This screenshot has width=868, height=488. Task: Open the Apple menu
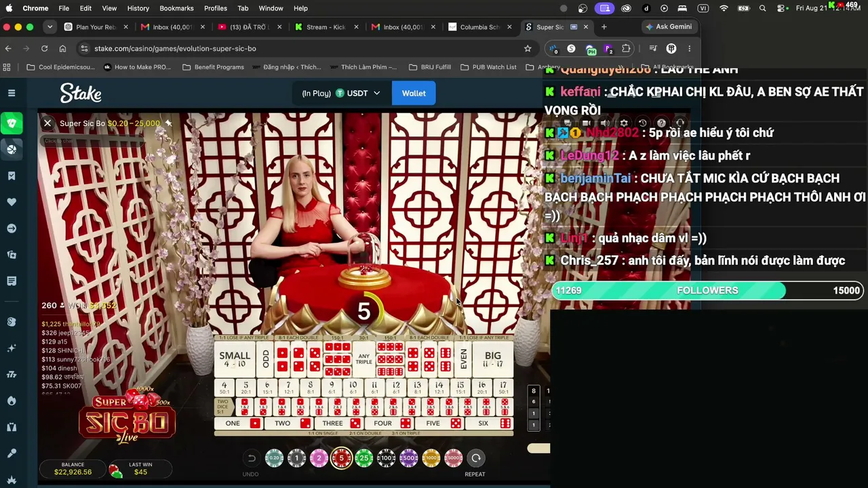(9, 8)
